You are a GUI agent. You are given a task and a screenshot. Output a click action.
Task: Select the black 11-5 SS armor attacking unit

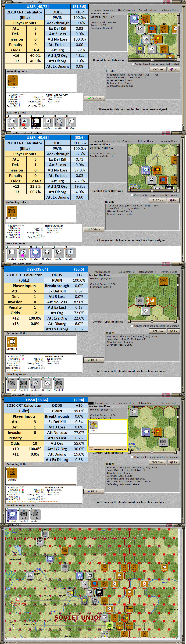click(36, 121)
